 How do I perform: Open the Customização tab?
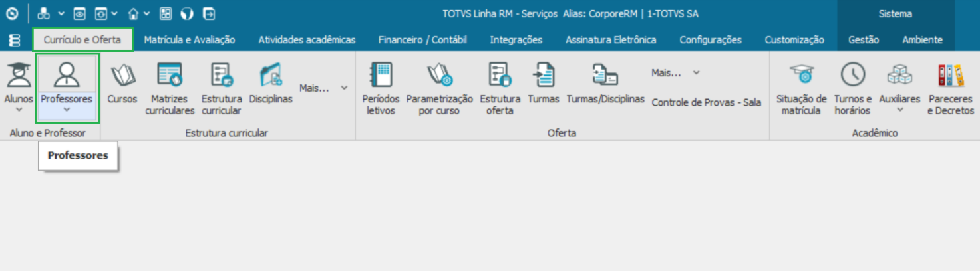click(x=794, y=40)
